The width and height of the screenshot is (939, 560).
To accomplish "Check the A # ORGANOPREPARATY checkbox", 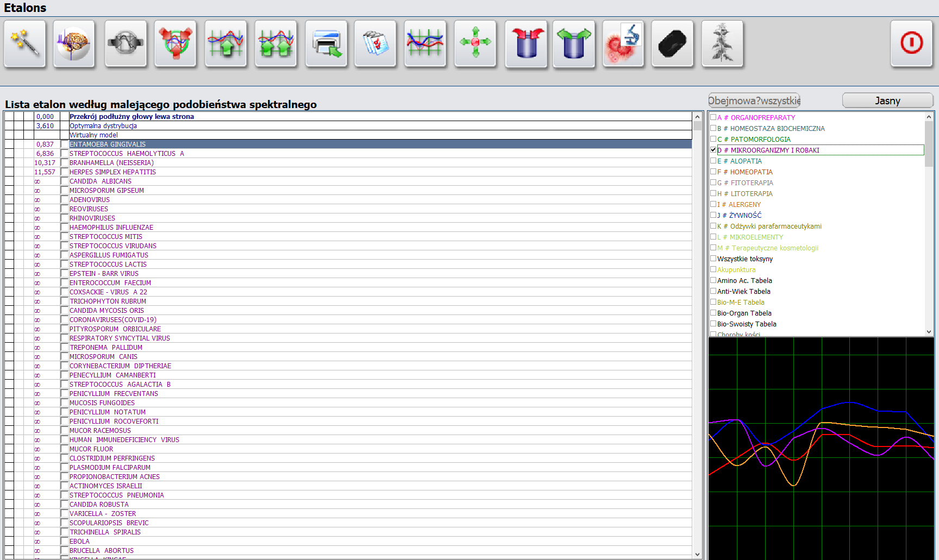I will point(713,117).
